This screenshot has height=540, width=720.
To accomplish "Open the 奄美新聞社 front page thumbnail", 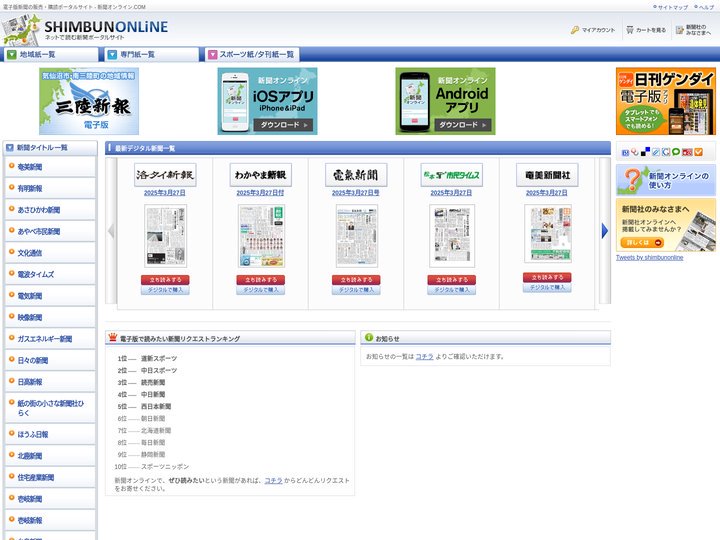I will tap(548, 234).
